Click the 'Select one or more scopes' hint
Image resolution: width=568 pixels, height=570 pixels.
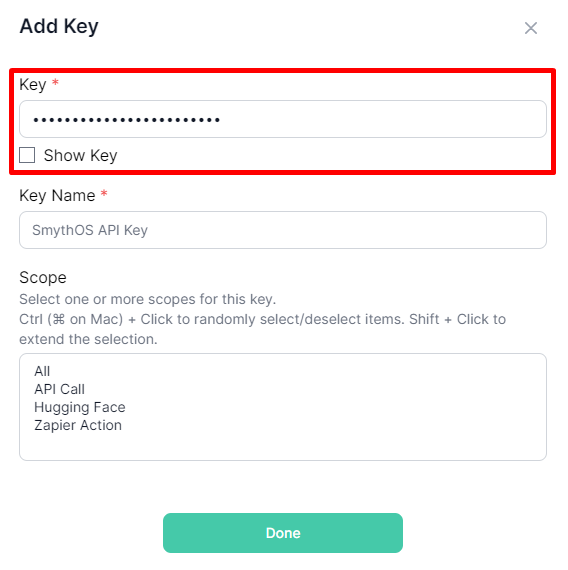click(x=148, y=300)
